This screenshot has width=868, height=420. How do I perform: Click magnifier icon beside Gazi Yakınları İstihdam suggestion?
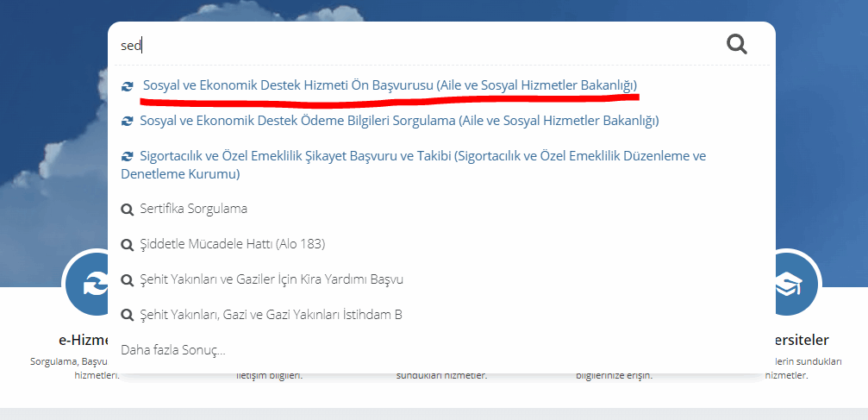pos(128,316)
